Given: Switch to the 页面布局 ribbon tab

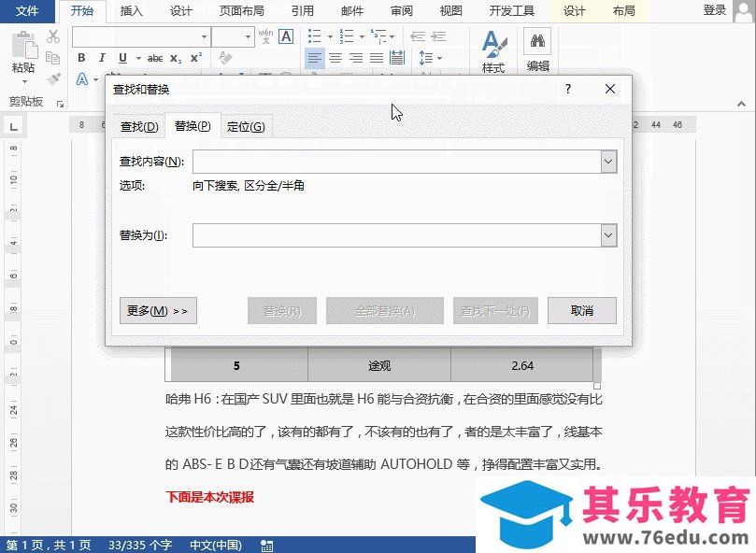Looking at the screenshot, I should pyautogui.click(x=241, y=10).
